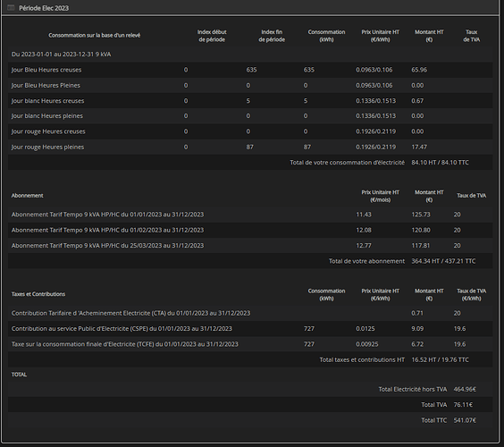Click the 'Index fin de période' column header
Screen dimensions: 504x447
point(272,36)
